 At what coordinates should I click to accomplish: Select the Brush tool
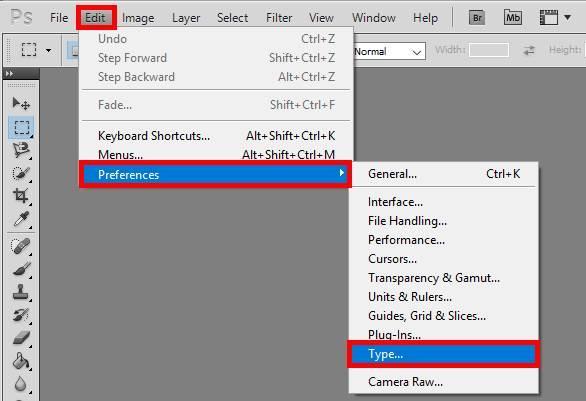point(21,269)
